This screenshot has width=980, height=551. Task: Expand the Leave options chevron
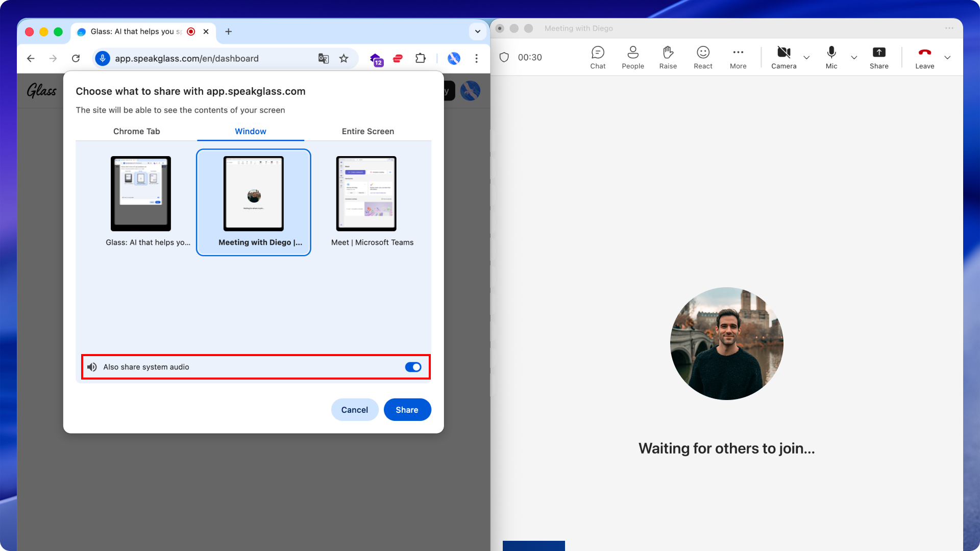pyautogui.click(x=947, y=58)
